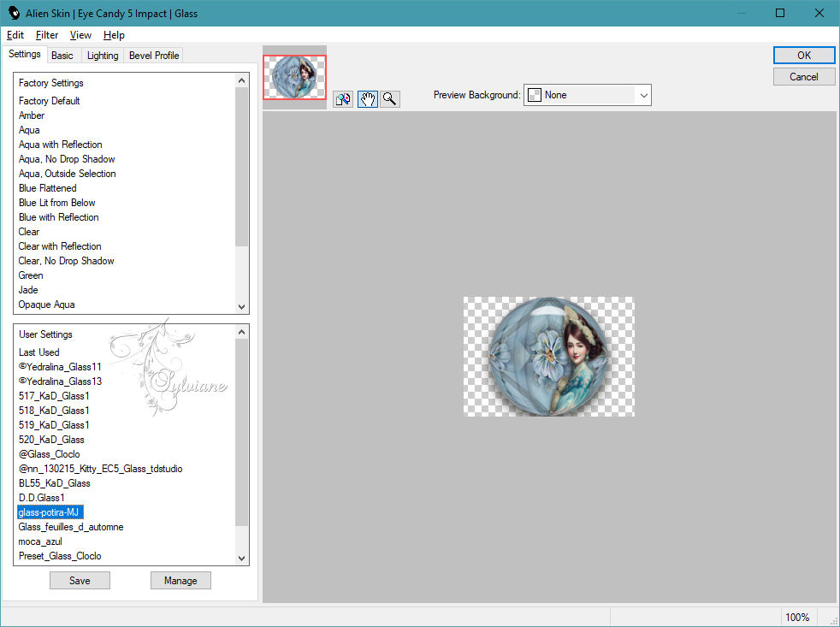Open the Preview Background dropdown

pos(587,95)
